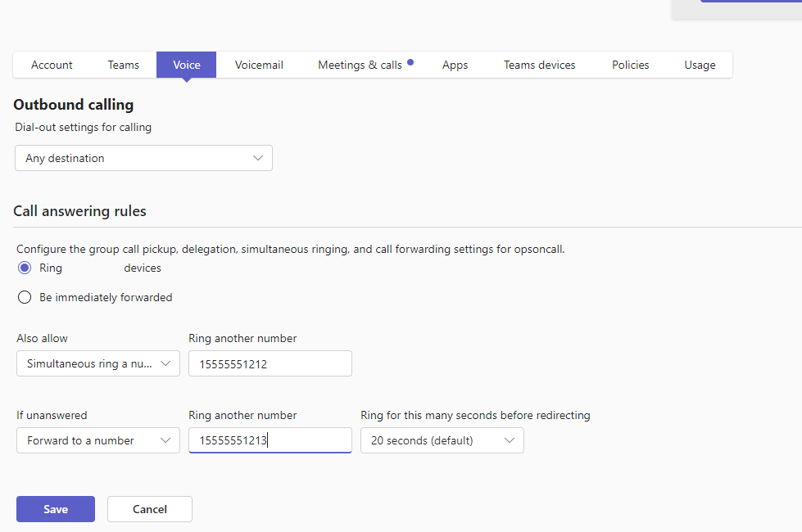Open the Policies tab
The width and height of the screenshot is (802, 532).
click(x=630, y=64)
